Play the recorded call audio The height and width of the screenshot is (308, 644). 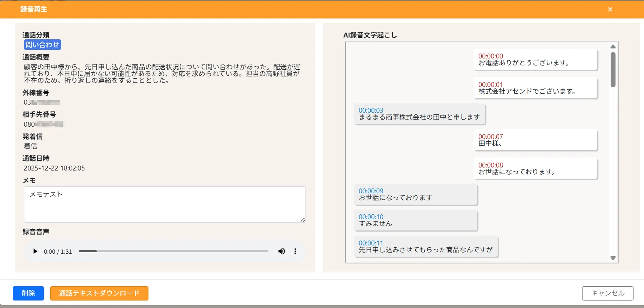[x=35, y=251]
